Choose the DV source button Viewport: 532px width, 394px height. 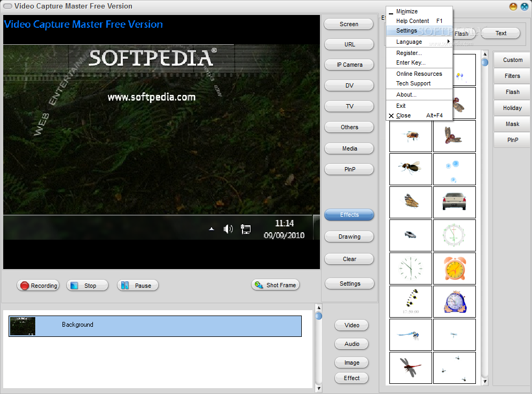click(x=349, y=85)
